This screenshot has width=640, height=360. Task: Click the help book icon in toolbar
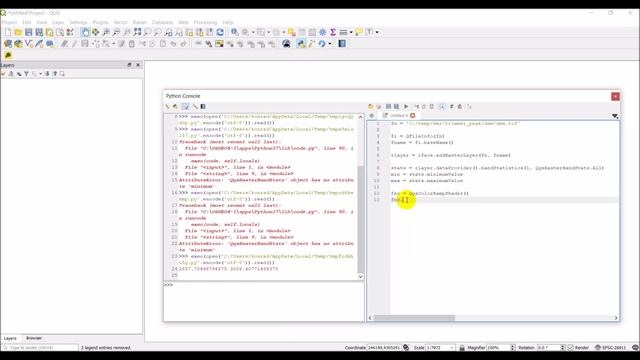[342, 44]
